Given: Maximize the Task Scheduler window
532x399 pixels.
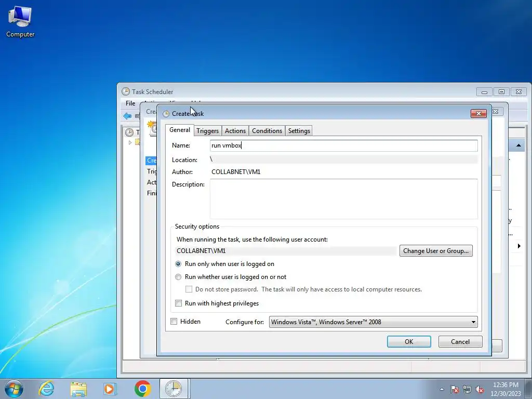Looking at the screenshot, I should pyautogui.click(x=501, y=91).
